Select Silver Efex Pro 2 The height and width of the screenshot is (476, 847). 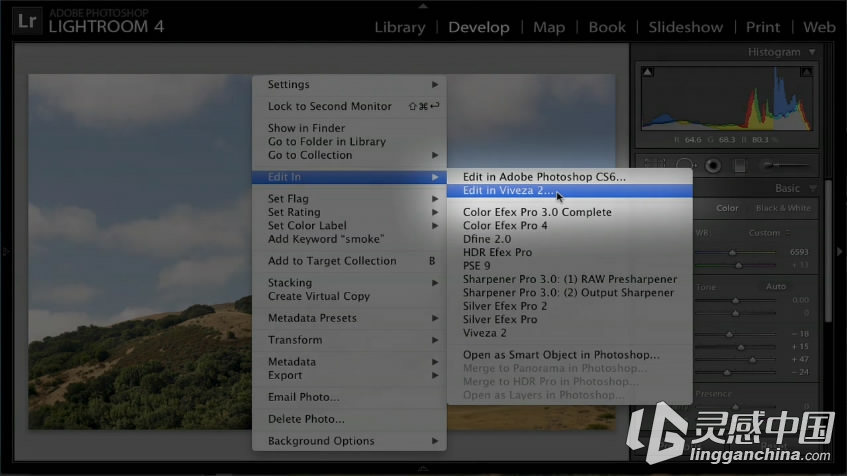pos(569,306)
